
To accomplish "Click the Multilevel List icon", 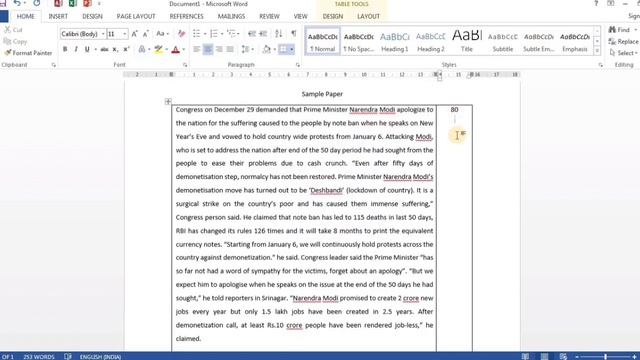I will pos(231,34).
